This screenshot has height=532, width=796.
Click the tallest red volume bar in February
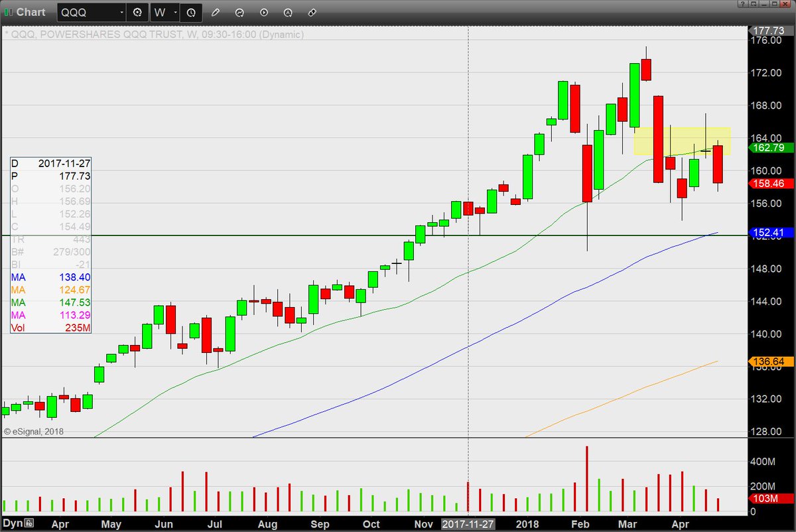click(x=587, y=478)
